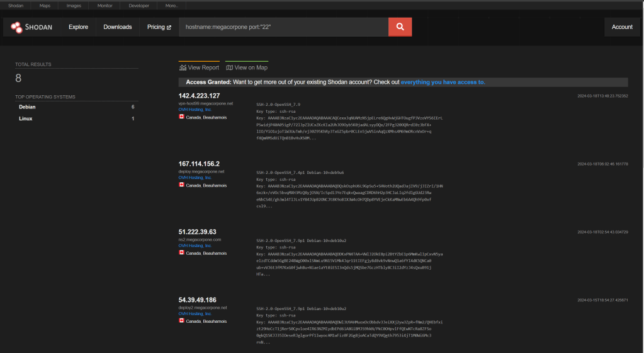Screen dimensions: 644x353
Task: Click in the search query input field
Action: tap(283, 27)
